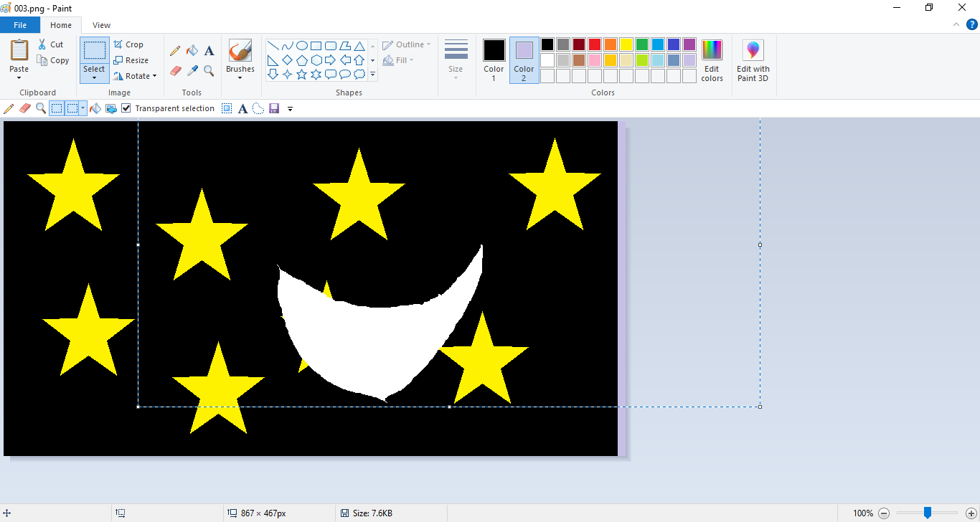This screenshot has height=522, width=980.
Task: Choose the five-point star shape
Action: (x=302, y=75)
